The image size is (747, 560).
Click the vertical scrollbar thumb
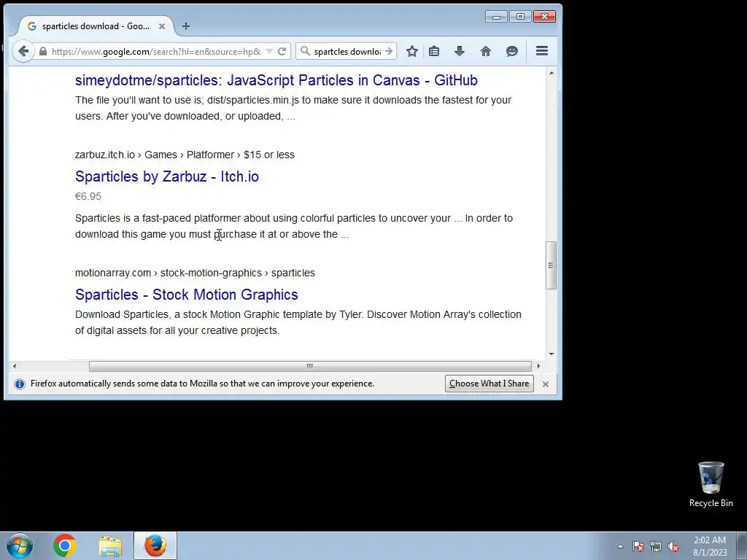point(551,265)
